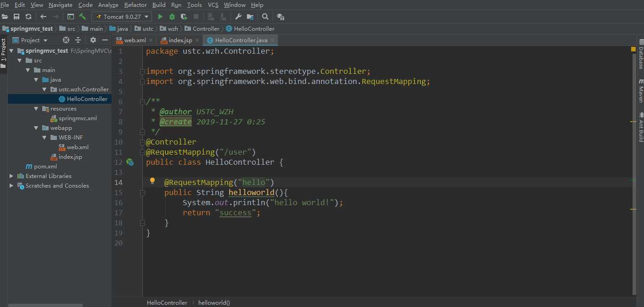This screenshot has width=644, height=307.
Task: Click the Open folder toolbar icon
Action: click(5, 17)
